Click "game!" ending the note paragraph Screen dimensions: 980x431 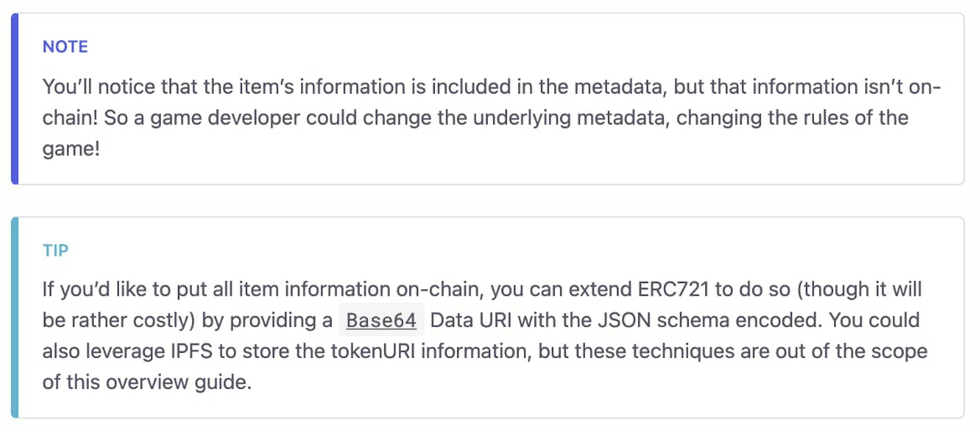coord(71,149)
